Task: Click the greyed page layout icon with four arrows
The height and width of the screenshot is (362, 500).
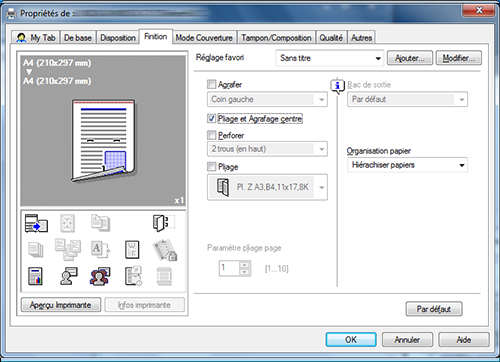Action: pos(67,223)
